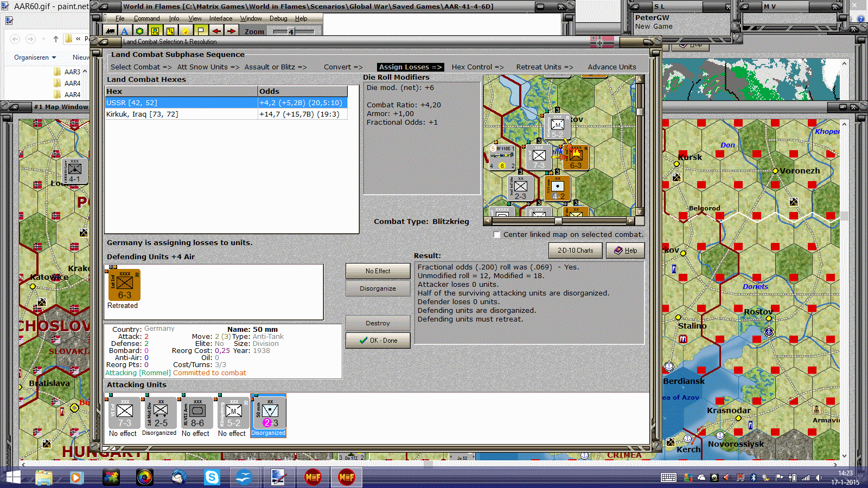Select the attacking 5-2 mountain unit
The height and width of the screenshot is (488, 868).
click(x=234, y=413)
